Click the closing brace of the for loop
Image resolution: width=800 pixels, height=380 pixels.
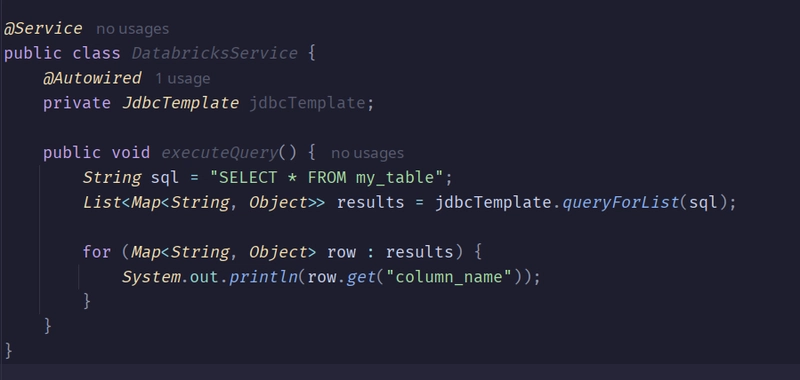(87, 301)
